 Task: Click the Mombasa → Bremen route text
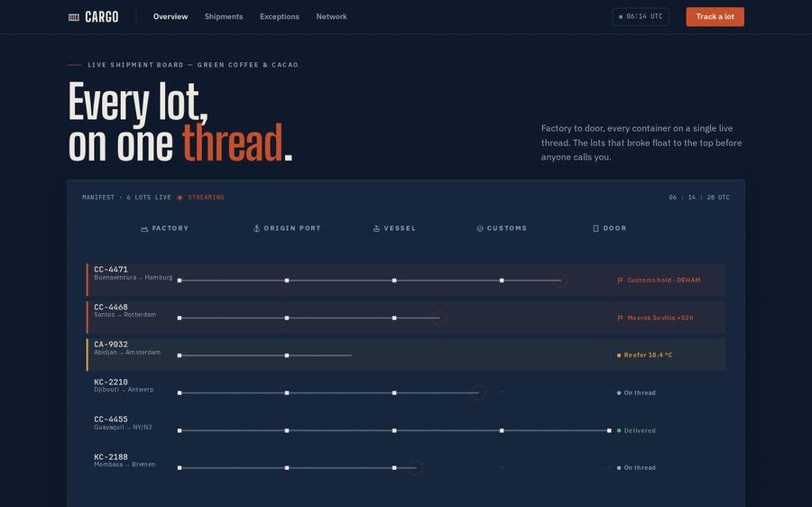(x=125, y=465)
